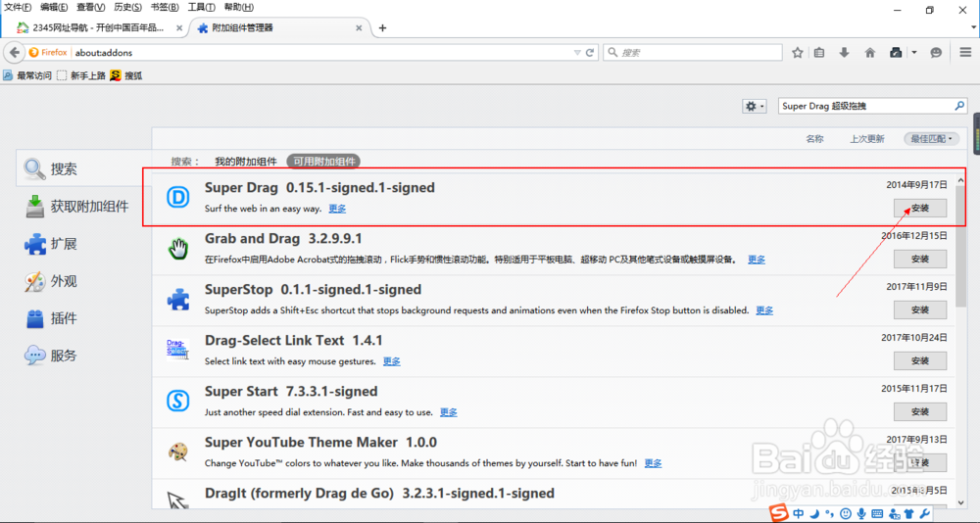This screenshot has width=980, height=523.
Task: Open new tab with plus button
Action: pos(382,28)
